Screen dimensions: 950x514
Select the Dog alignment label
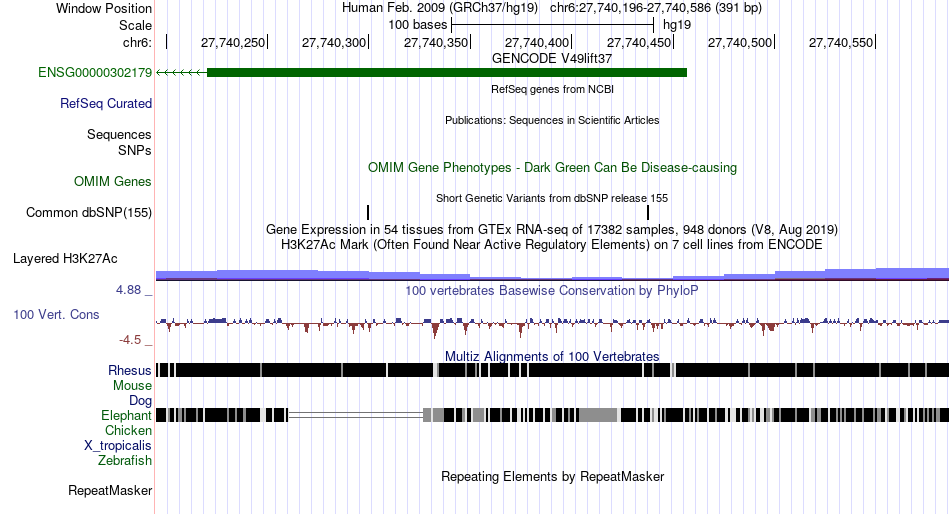tap(140, 401)
